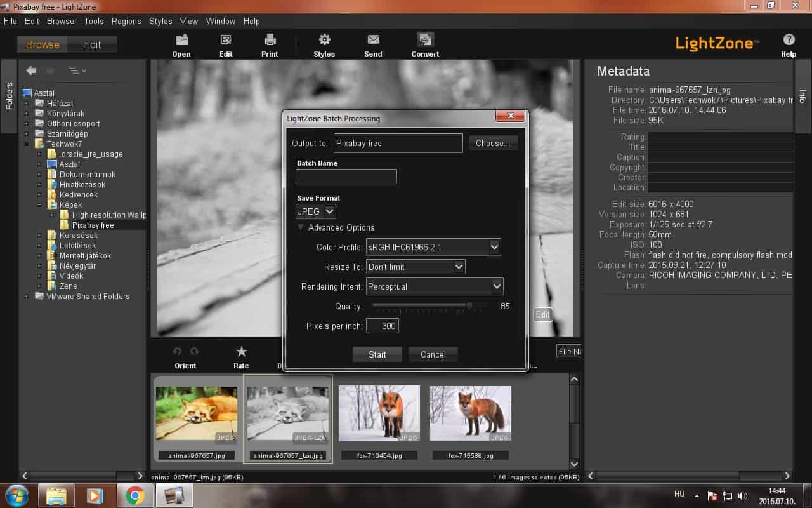Click the Send envelope toolbar icon
The height and width of the screenshot is (508, 812).
(x=373, y=40)
